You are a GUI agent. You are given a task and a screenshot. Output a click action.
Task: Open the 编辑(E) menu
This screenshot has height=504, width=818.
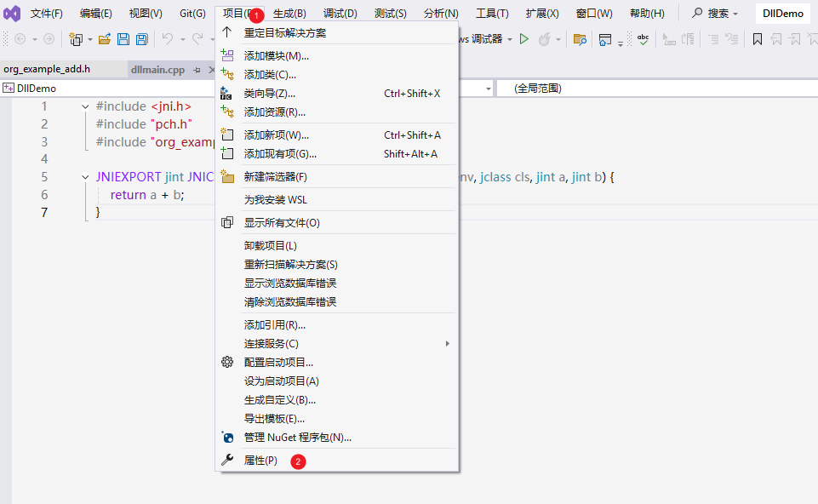(x=96, y=13)
